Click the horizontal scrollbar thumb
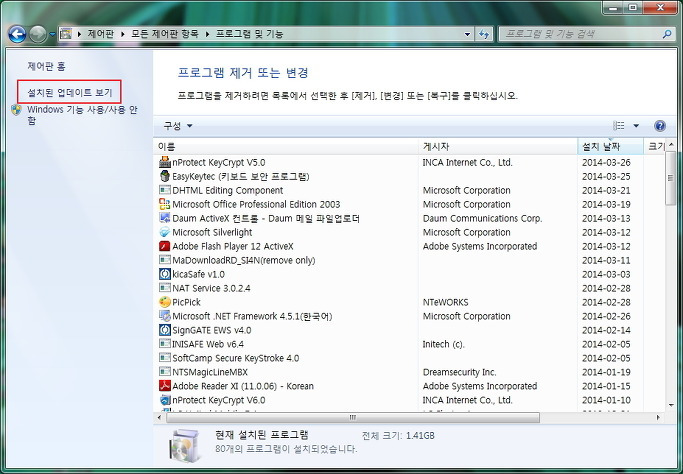This screenshot has width=683, height=474. click(x=352, y=417)
